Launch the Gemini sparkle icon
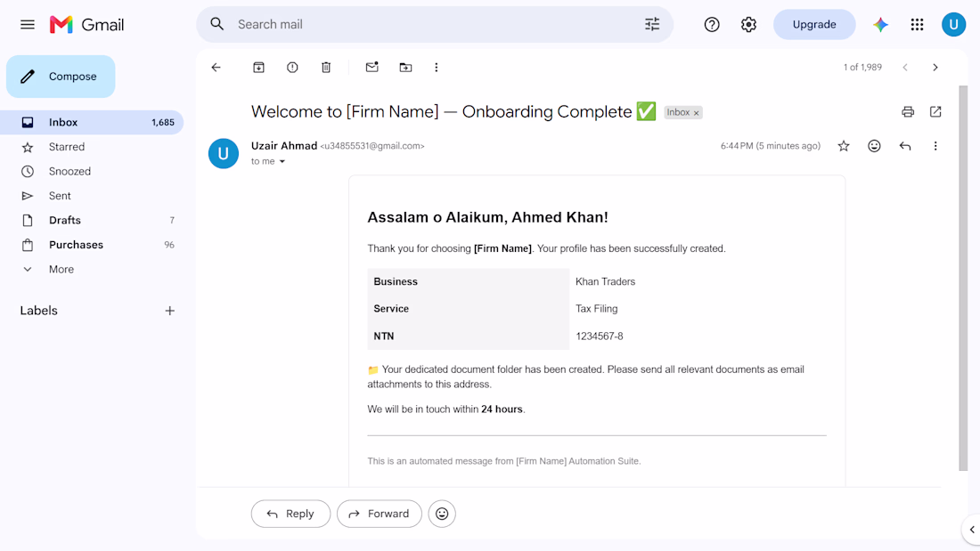This screenshot has width=980, height=551. coord(880,24)
